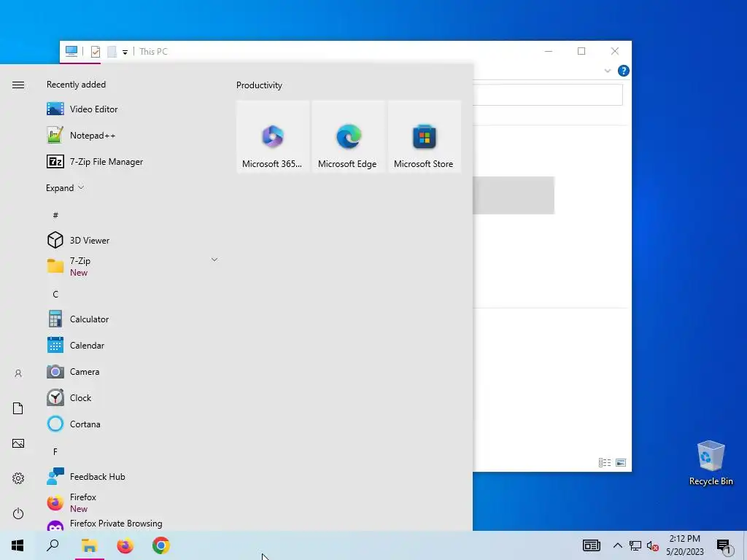Jump to the F letter index
Screen dimensions: 747x560
coord(55,451)
